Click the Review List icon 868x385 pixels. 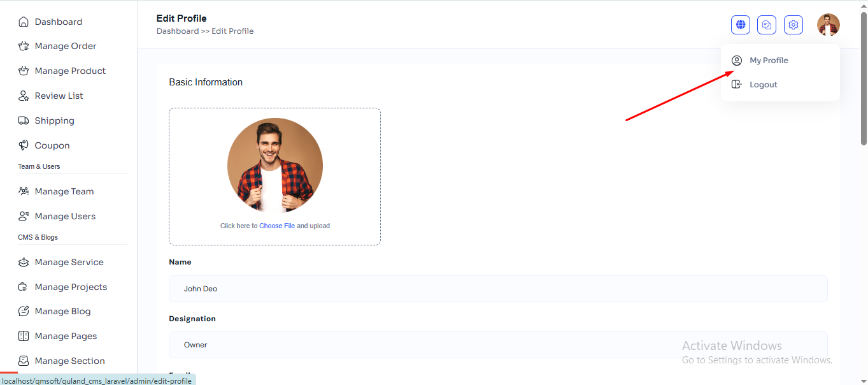tap(24, 96)
